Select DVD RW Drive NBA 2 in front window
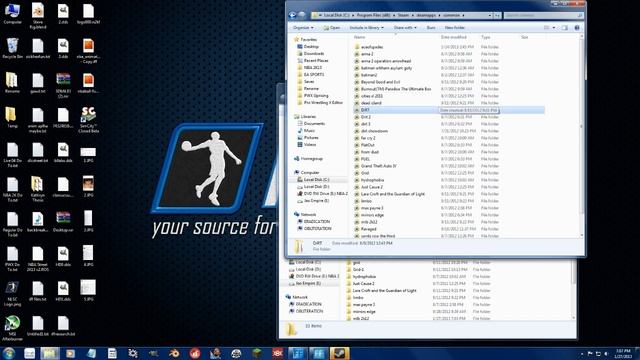640x360 pixels. point(326,193)
